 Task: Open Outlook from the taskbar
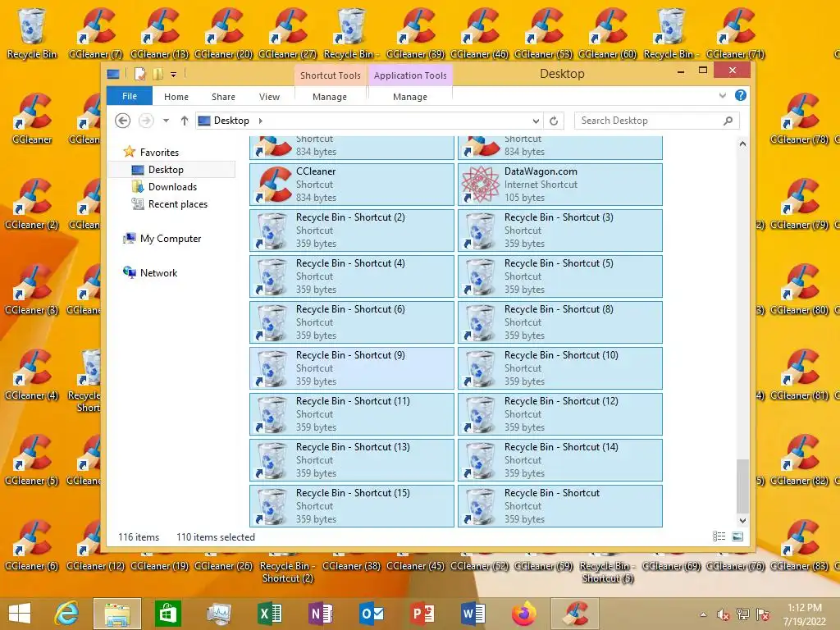pos(372,614)
